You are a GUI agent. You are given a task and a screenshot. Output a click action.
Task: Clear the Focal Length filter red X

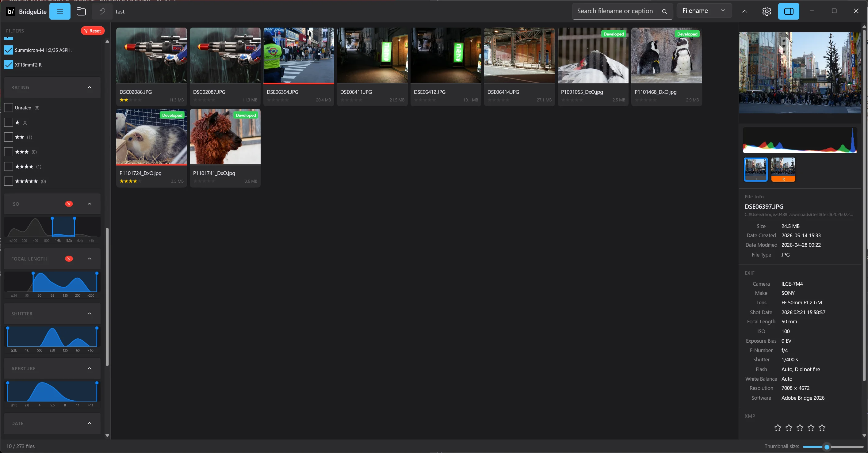pos(69,259)
